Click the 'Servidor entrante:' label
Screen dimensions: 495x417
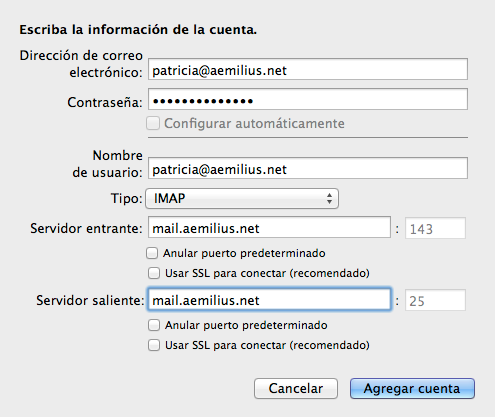coord(86,229)
